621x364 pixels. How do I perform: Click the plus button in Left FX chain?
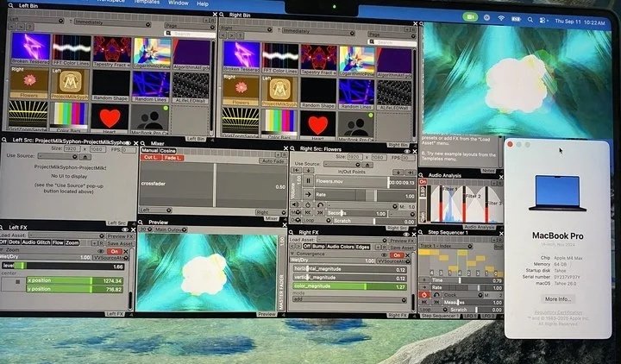[96, 242]
